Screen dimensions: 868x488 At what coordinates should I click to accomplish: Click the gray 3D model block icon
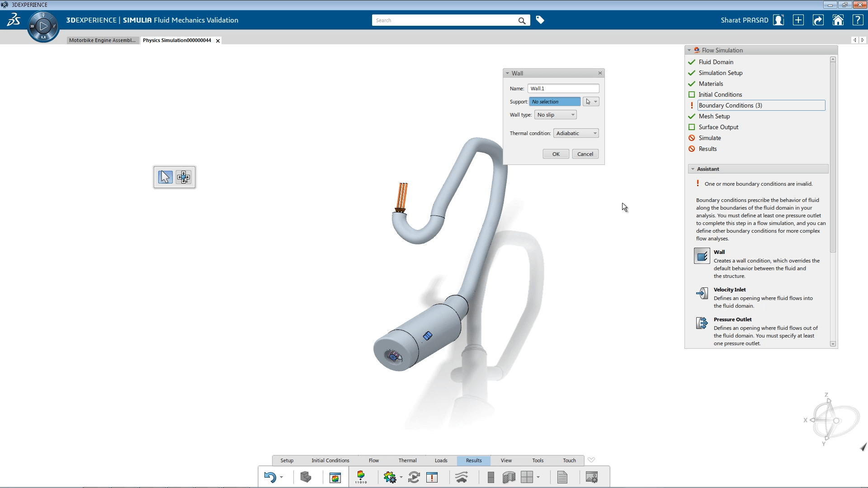(x=306, y=477)
